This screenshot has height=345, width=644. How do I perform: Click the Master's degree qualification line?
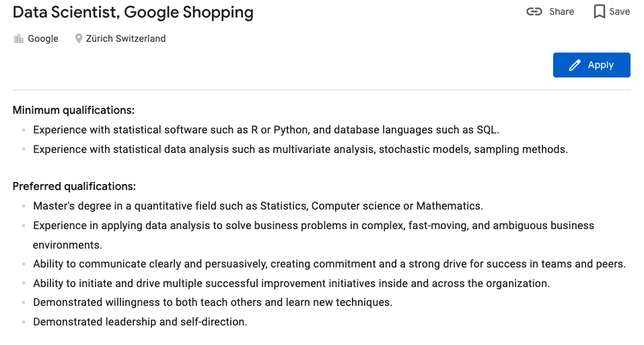(258, 206)
